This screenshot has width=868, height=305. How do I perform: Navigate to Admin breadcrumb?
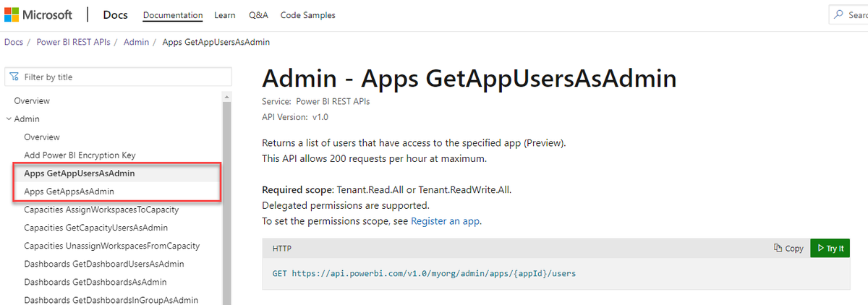tap(136, 42)
